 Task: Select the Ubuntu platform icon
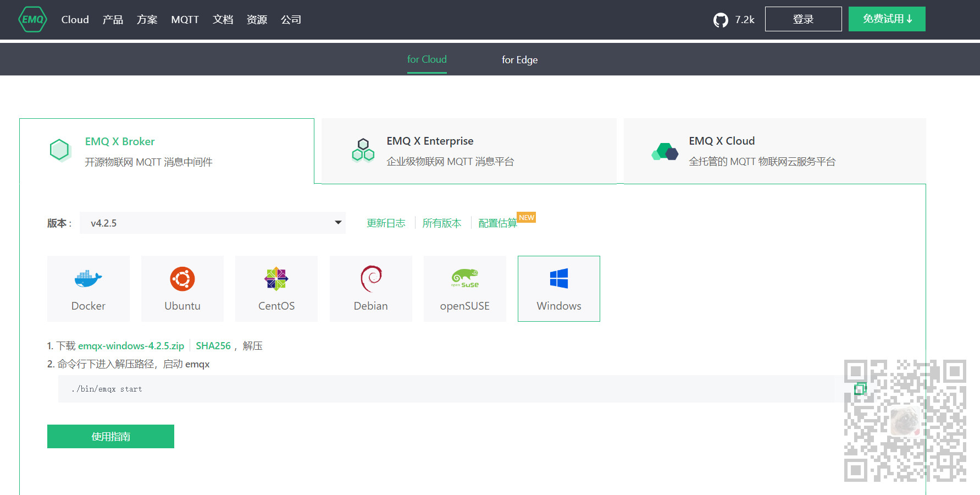click(x=182, y=279)
